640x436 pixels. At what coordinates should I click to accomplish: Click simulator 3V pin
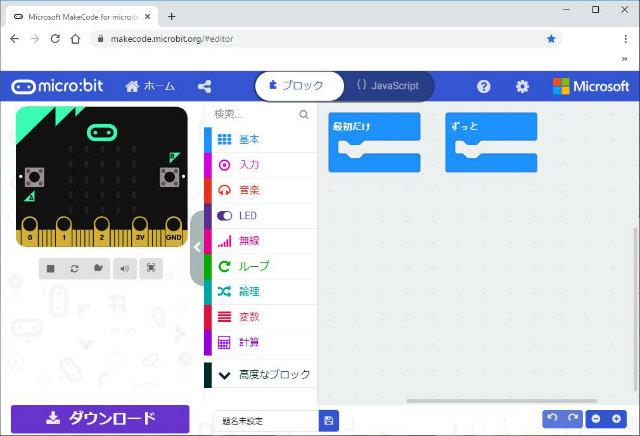click(140, 231)
